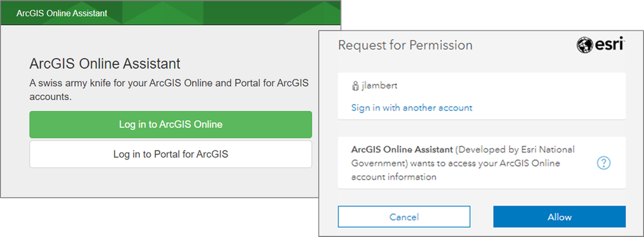
Task: Choose Log in to Portal for ArcGIS
Action: coord(170,154)
